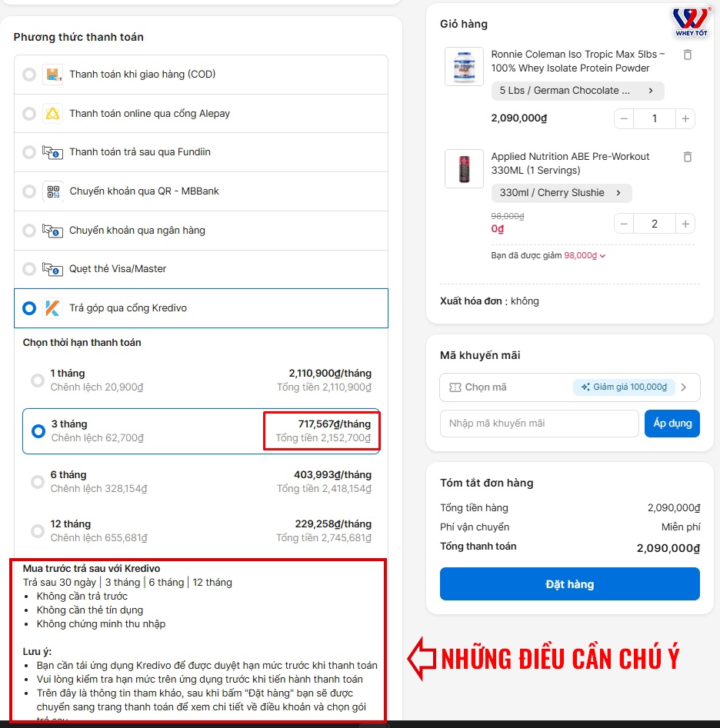This screenshot has height=728, width=720.
Task: Increase Ronnie Coleman whey quantity with plus
Action: click(685, 119)
